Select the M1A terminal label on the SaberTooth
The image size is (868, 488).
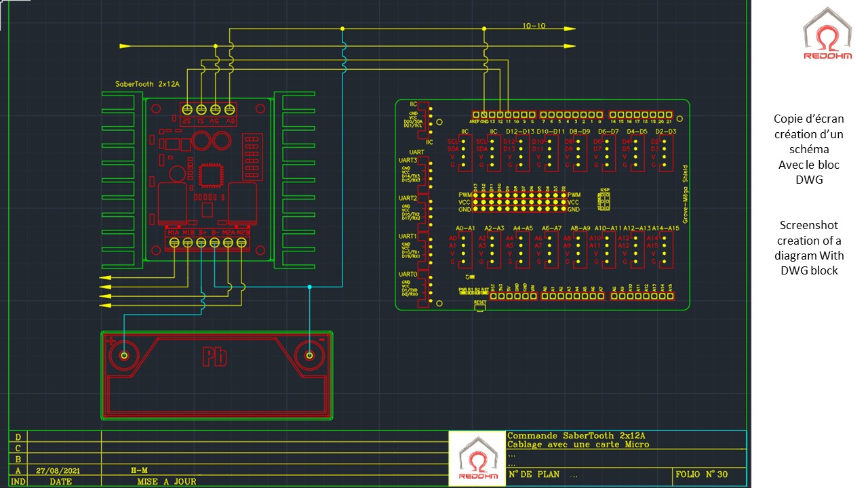click(174, 231)
